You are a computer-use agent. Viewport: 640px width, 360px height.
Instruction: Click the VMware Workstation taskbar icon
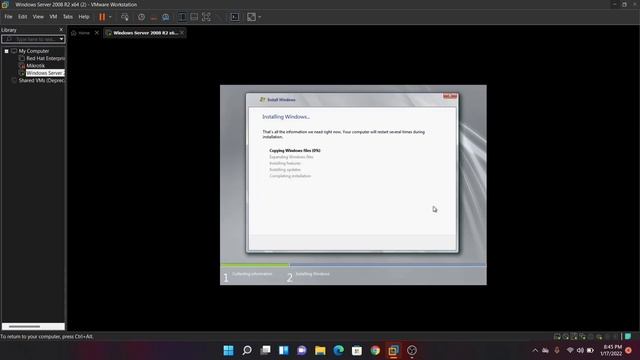(x=393, y=350)
